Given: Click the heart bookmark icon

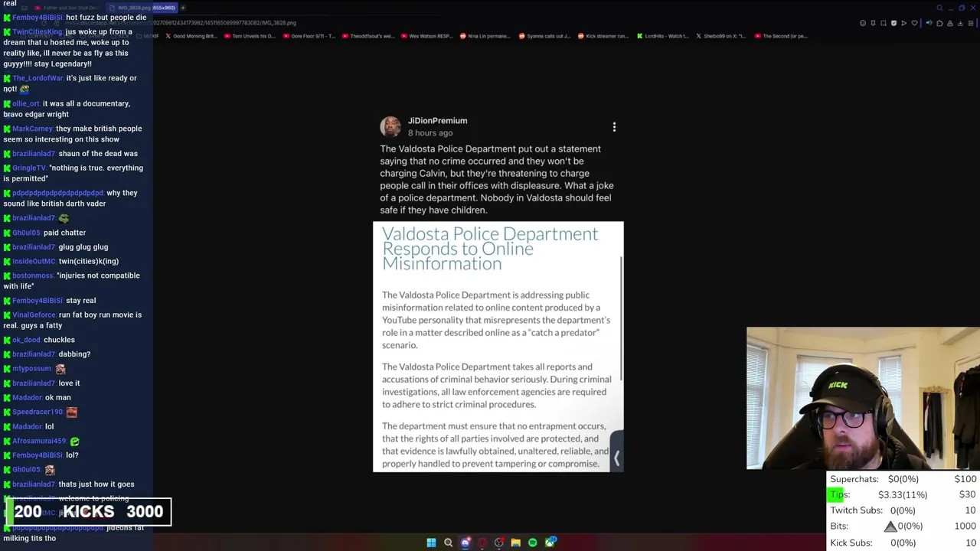Looking at the screenshot, I should pyautogui.click(x=914, y=23).
